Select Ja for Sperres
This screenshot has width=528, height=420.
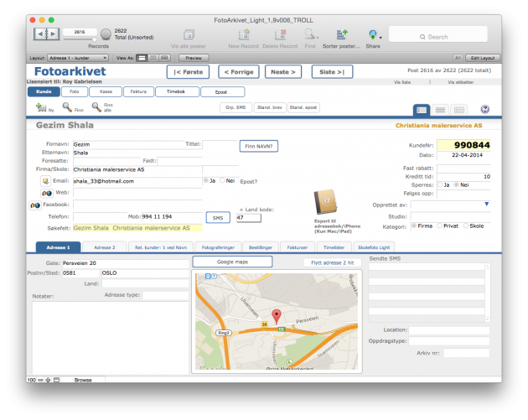[440, 185]
